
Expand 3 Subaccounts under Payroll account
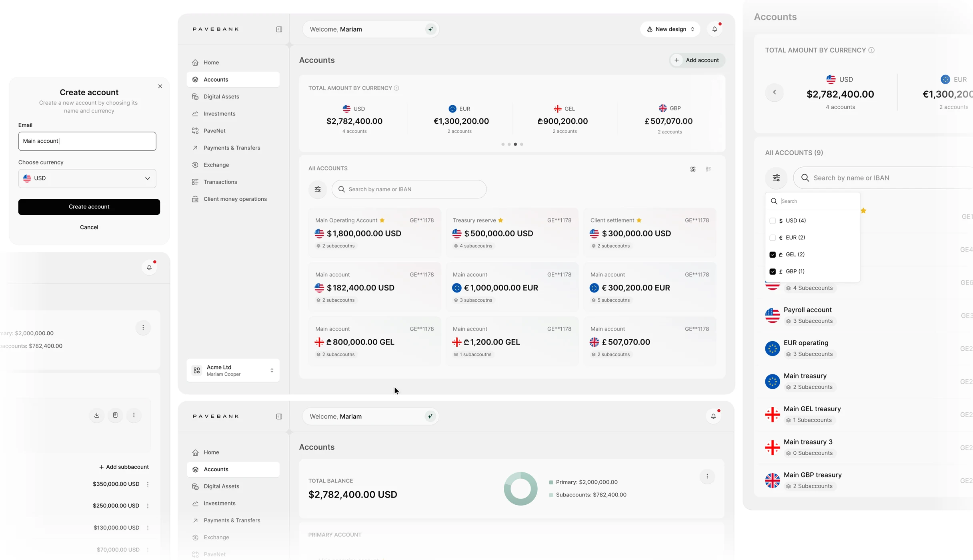click(809, 321)
